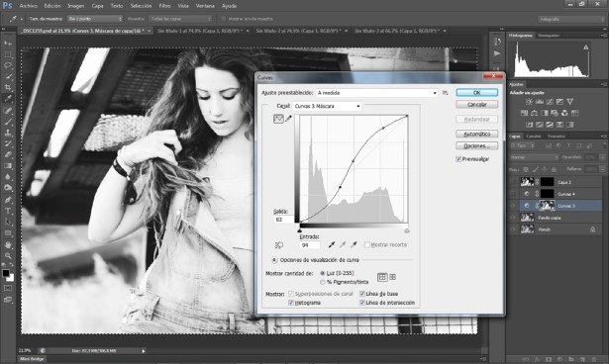
Task: Select the Lasso tool
Action: click(x=8, y=65)
